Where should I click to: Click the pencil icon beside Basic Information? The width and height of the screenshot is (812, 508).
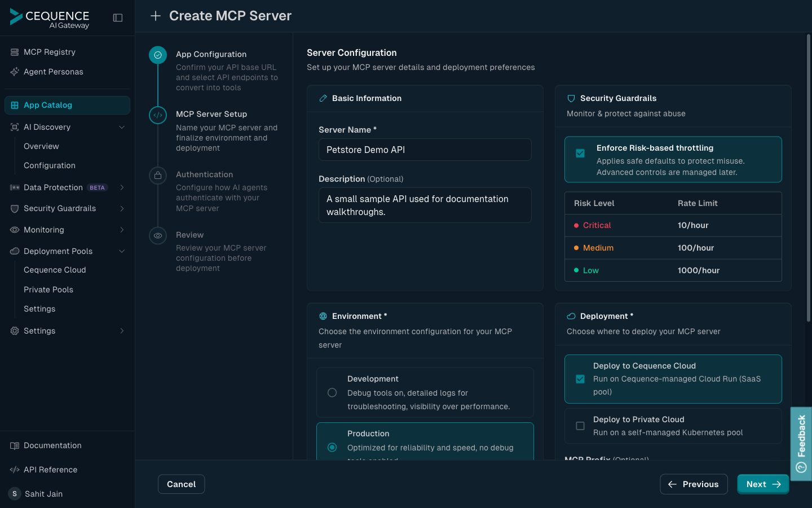[x=323, y=98]
